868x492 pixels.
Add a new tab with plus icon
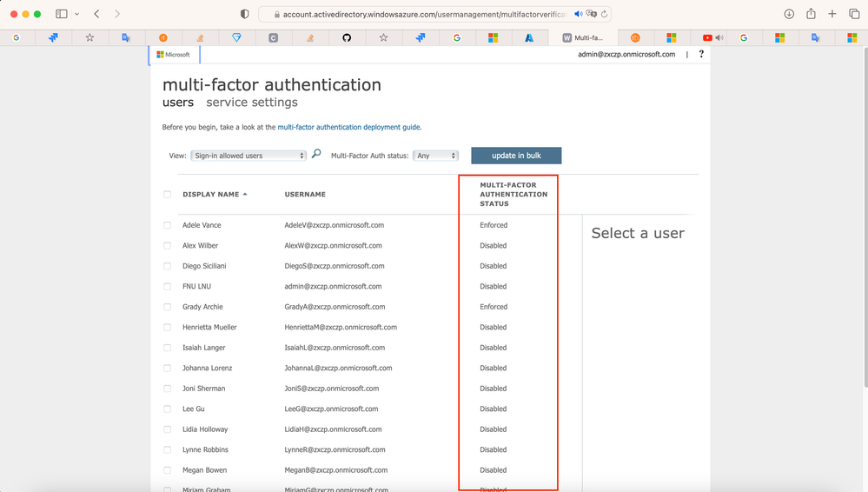tap(832, 14)
